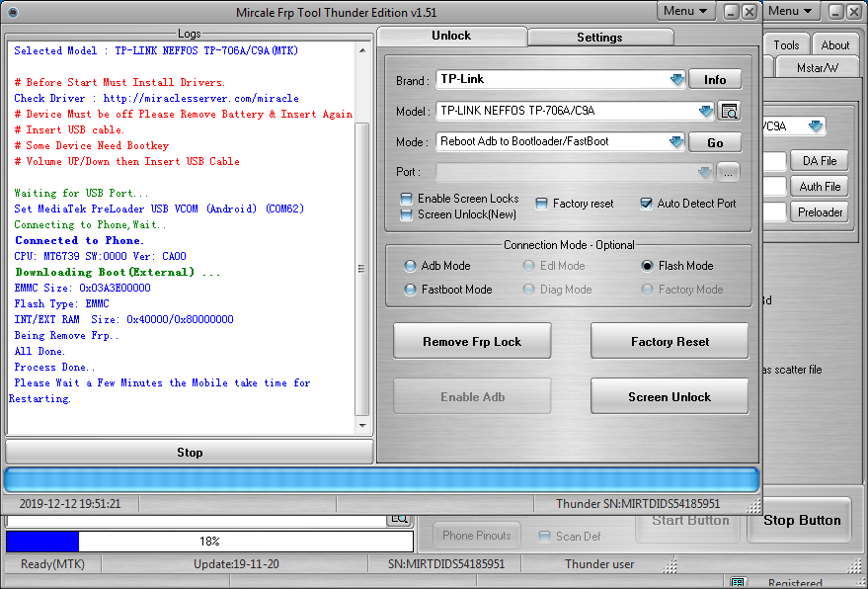Click the 'Thunder SN:MIRTDIDS54185951' status text

(x=638, y=504)
